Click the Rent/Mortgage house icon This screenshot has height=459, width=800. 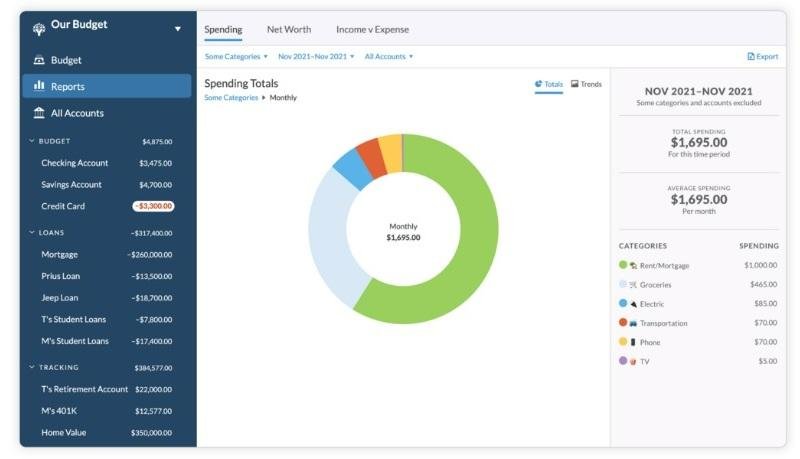click(633, 266)
